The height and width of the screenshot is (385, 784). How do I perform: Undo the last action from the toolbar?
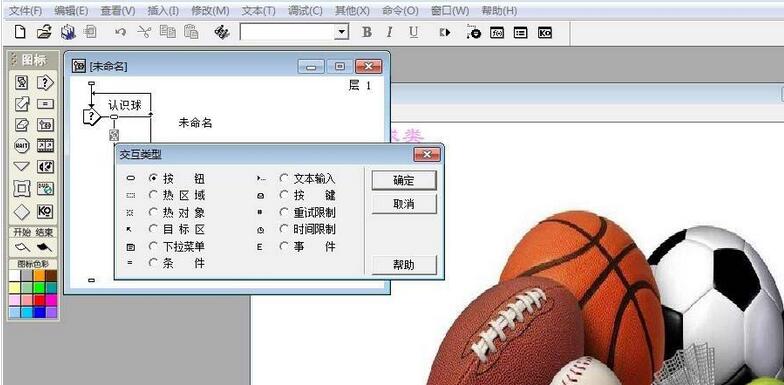tap(120, 32)
